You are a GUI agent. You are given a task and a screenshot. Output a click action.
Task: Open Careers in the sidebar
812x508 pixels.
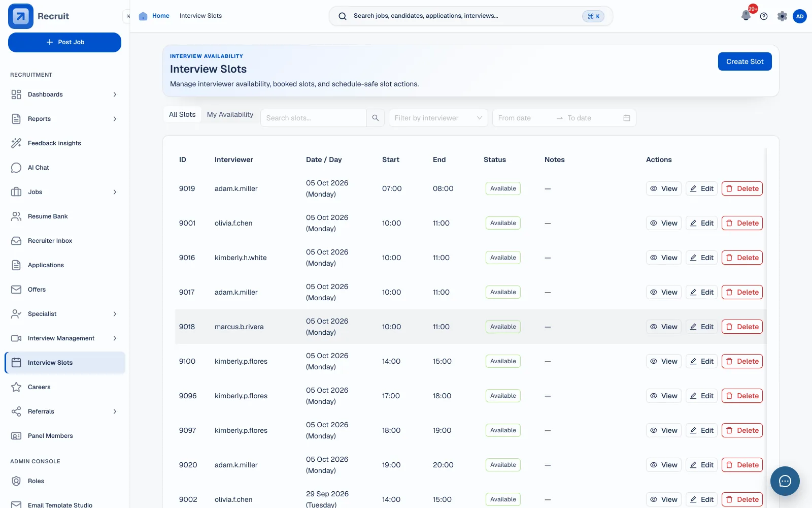click(64, 387)
